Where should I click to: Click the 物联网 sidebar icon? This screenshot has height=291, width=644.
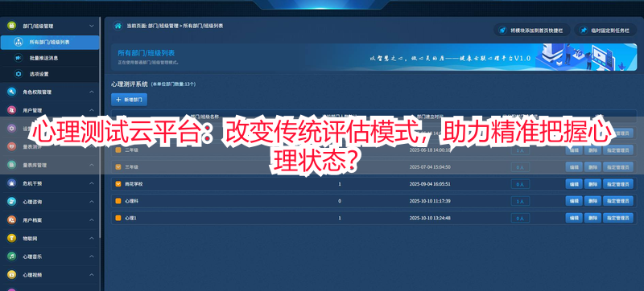point(11,238)
